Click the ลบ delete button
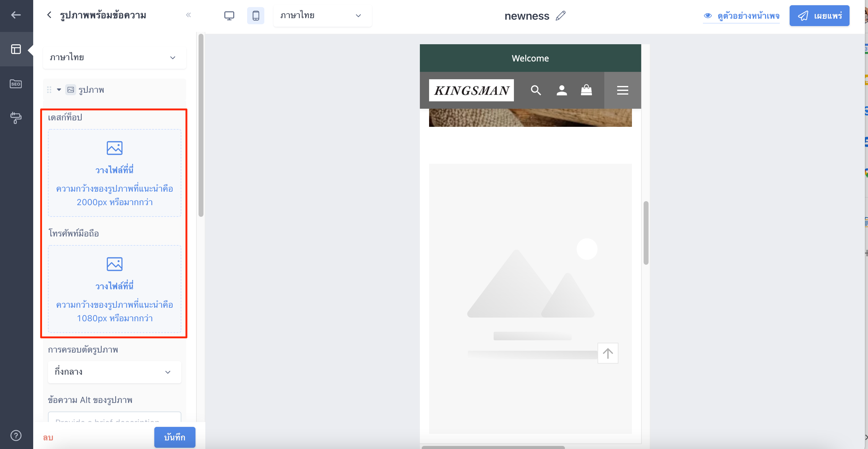Viewport: 868px width, 449px height. point(48,437)
